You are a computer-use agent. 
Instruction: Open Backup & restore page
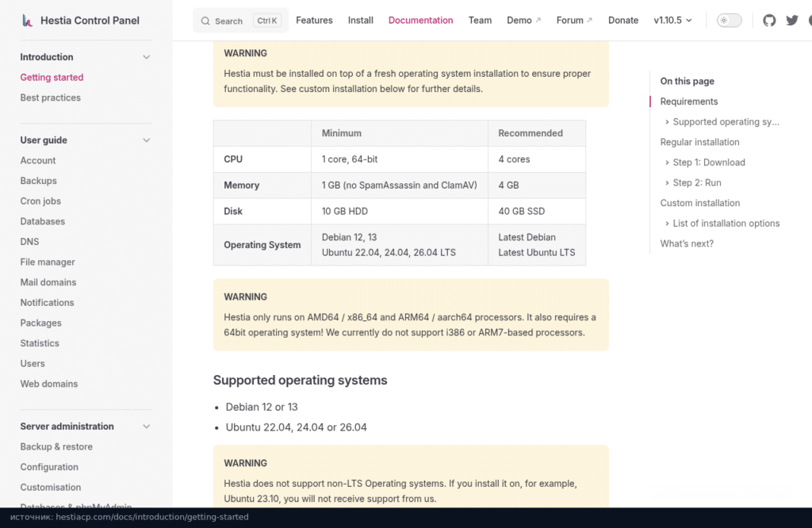(x=56, y=446)
